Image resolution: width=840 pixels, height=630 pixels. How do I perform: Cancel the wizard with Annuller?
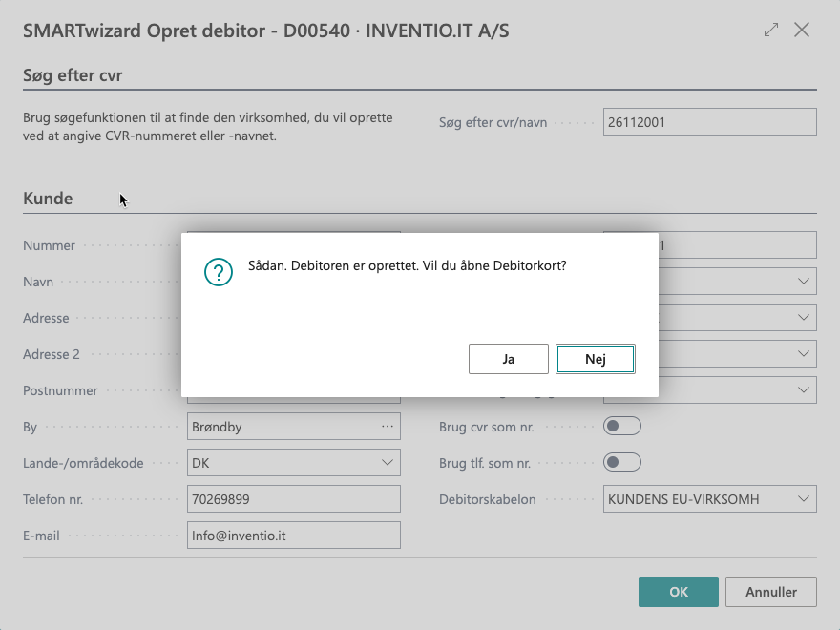pyautogui.click(x=770, y=592)
